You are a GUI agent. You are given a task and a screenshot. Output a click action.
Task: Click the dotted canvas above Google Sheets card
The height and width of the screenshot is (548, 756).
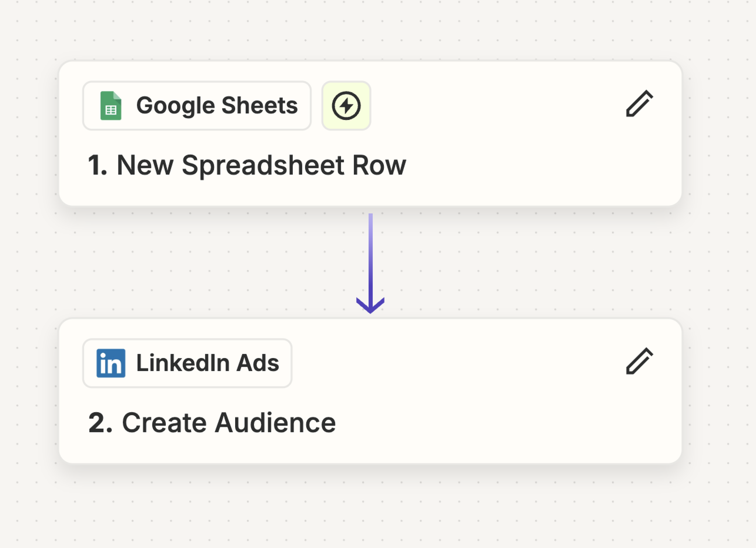[369, 30]
